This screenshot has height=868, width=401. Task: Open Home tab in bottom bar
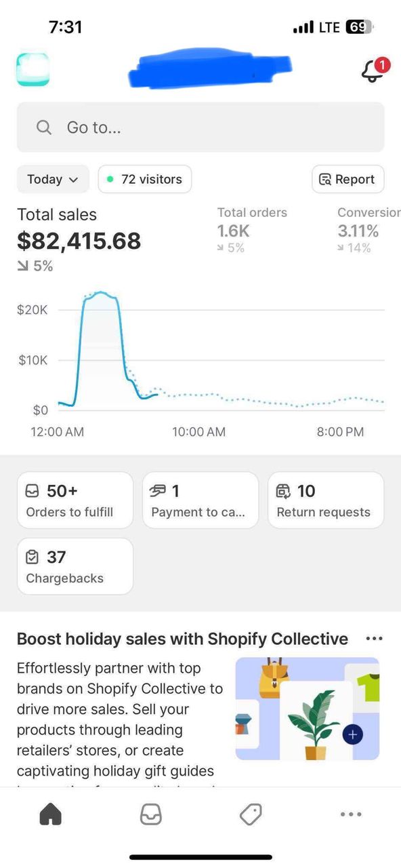[x=51, y=814]
